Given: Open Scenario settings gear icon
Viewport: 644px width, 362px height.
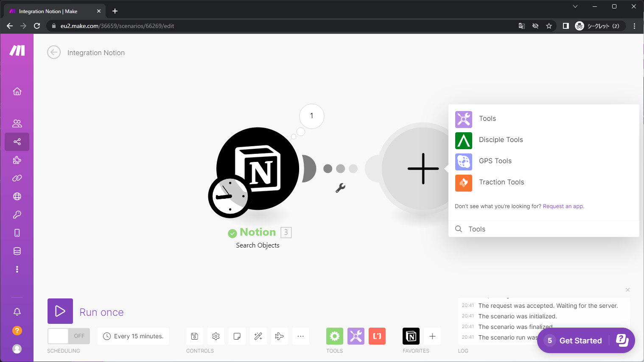Looking at the screenshot, I should point(216,336).
